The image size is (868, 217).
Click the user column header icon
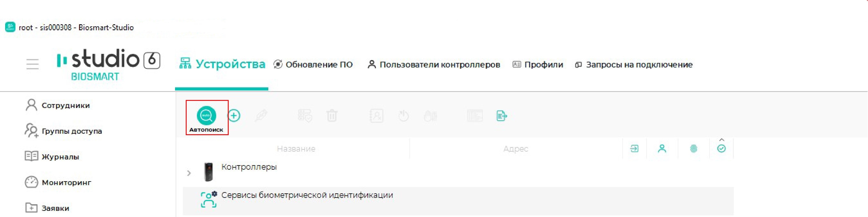[662, 148]
